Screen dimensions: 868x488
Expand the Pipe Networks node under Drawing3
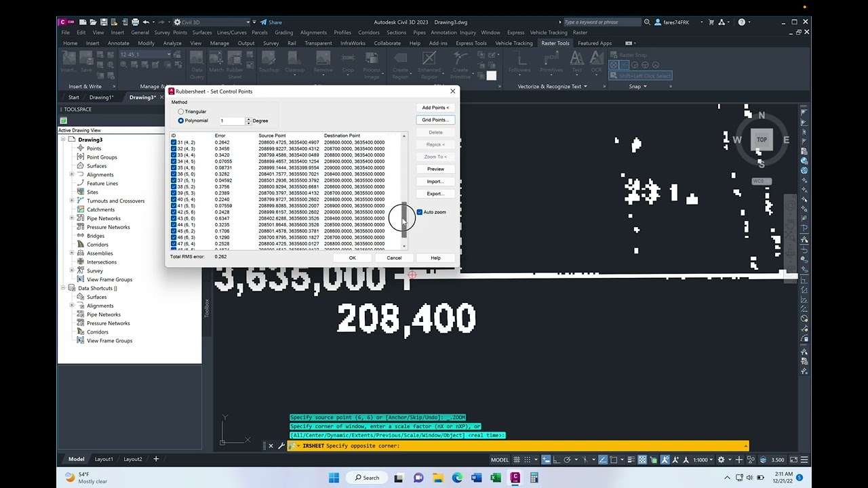pyautogui.click(x=72, y=218)
